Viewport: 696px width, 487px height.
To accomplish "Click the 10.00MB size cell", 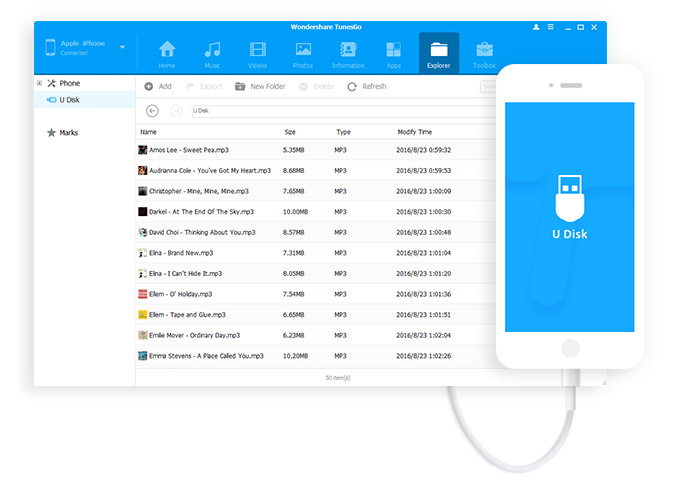I will click(x=295, y=212).
